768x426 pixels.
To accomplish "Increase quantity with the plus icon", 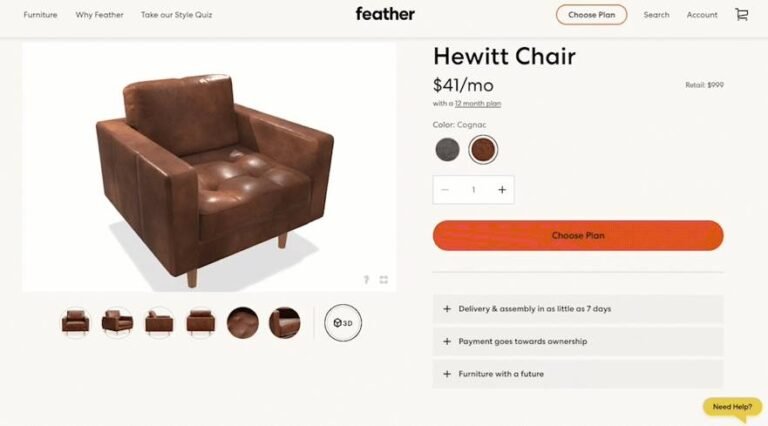I will click(502, 189).
